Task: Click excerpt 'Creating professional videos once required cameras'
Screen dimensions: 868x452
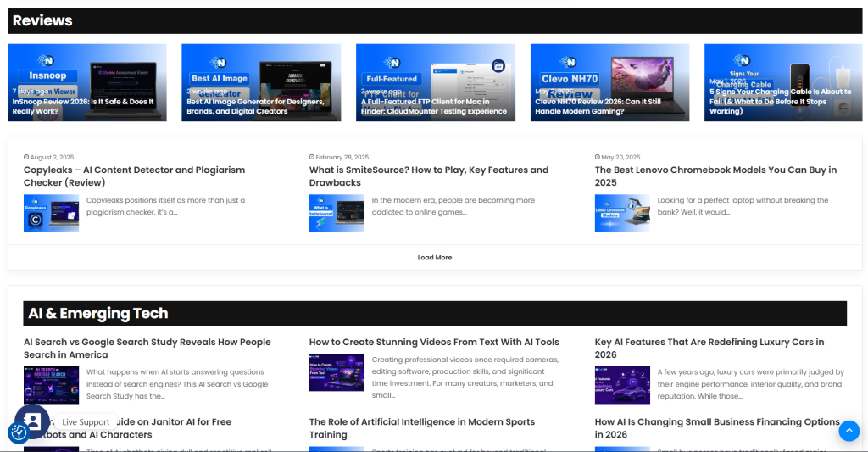Action: click(465, 377)
